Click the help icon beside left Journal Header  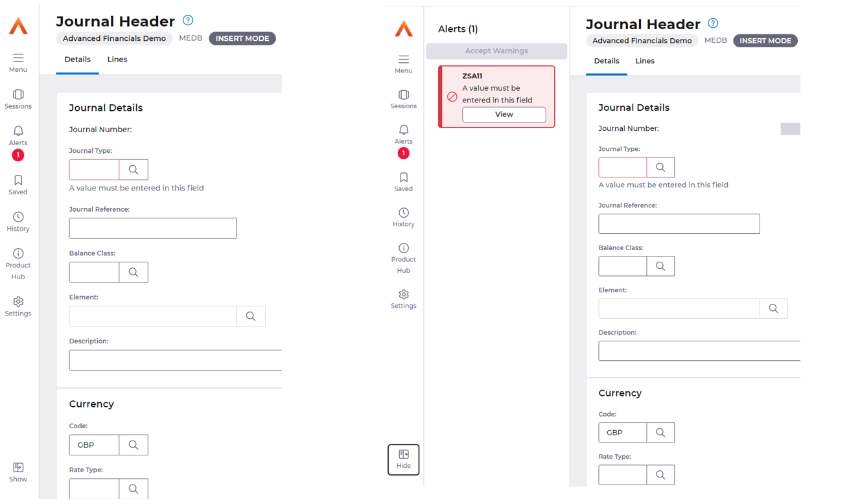click(x=188, y=21)
